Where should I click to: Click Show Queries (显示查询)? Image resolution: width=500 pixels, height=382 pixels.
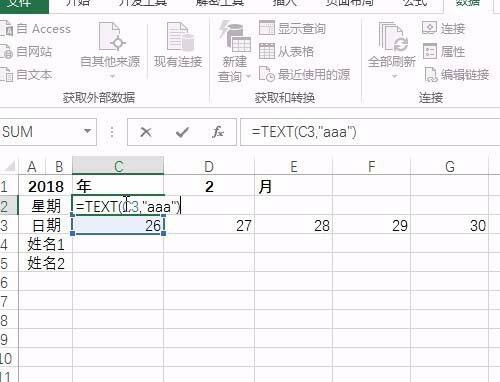point(292,28)
